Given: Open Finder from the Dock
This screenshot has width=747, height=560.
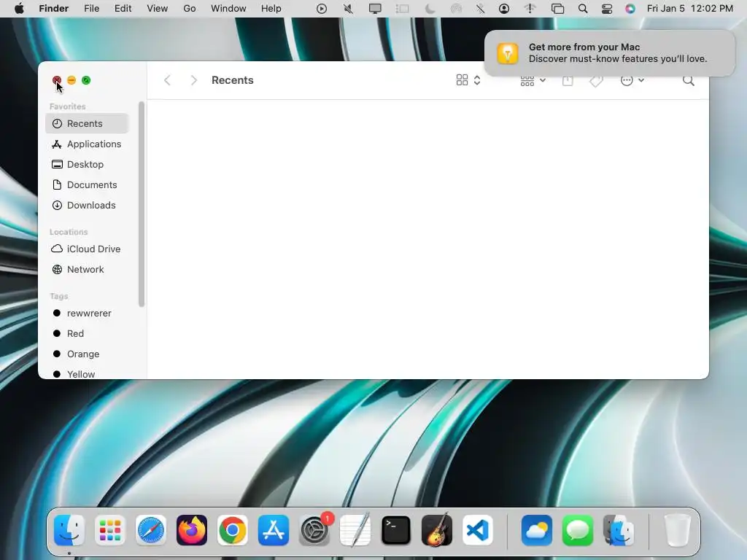Looking at the screenshot, I should tap(69, 530).
